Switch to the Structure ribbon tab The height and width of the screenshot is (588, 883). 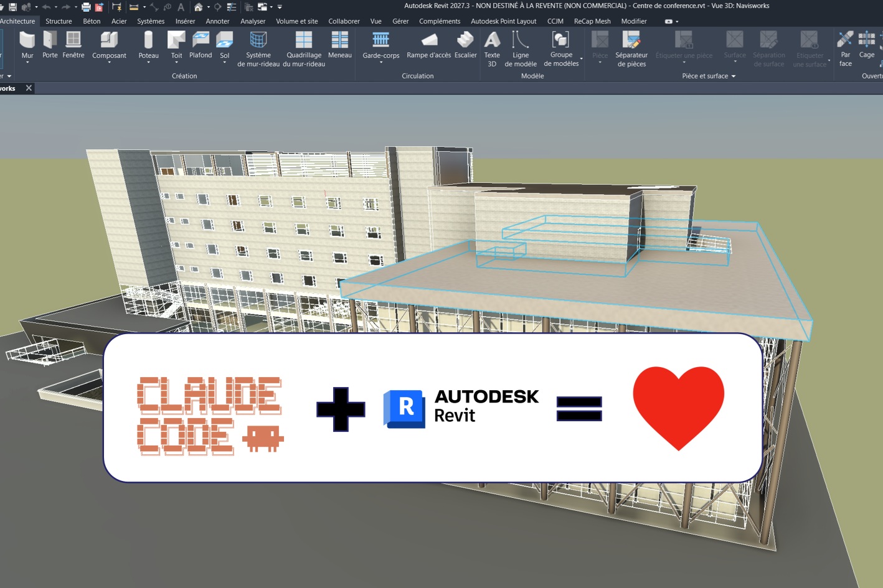pyautogui.click(x=59, y=21)
